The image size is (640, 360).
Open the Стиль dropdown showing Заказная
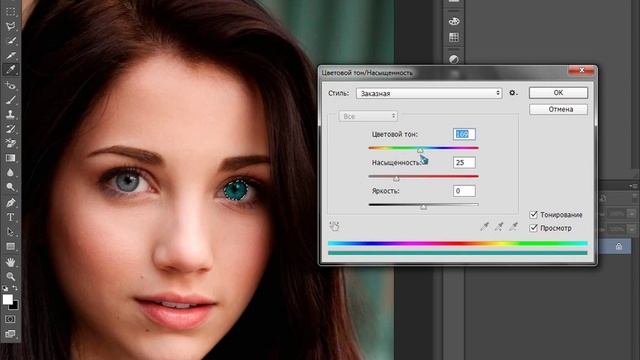click(x=429, y=93)
